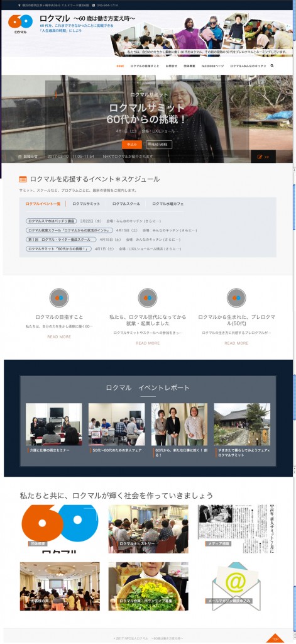Open the ロクマルスマホはバッチリ講座 event
The image size is (296, 644).
(x=52, y=221)
